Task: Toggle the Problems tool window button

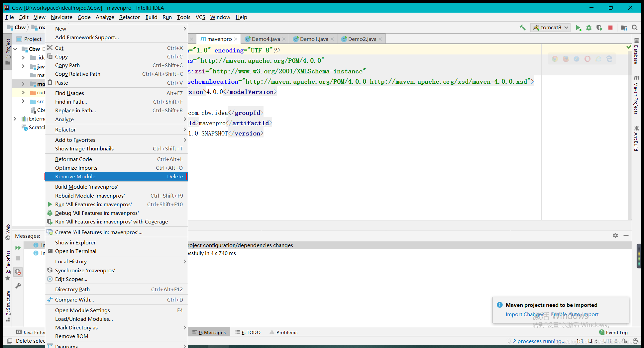Action: click(283, 332)
